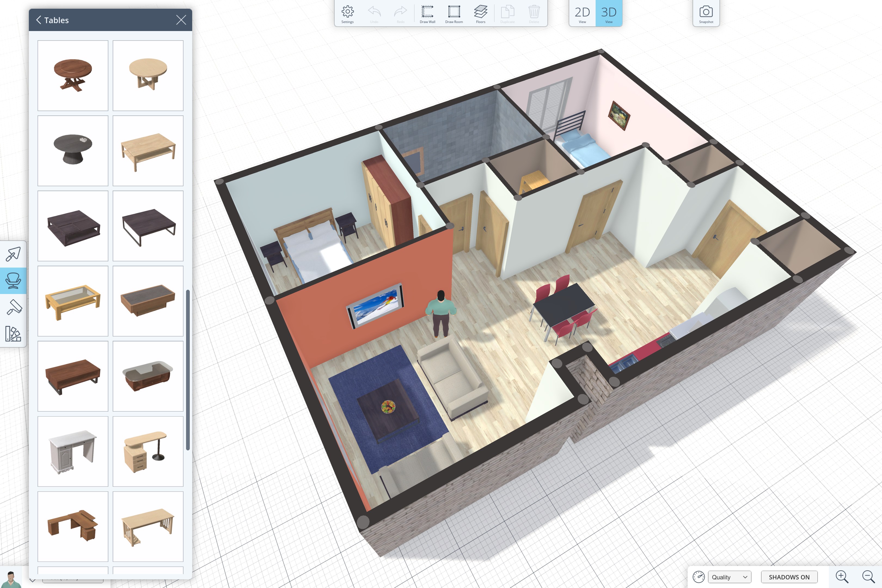Select the framed painting on the pink wall
Screen dimensions: 882x588
click(618, 115)
